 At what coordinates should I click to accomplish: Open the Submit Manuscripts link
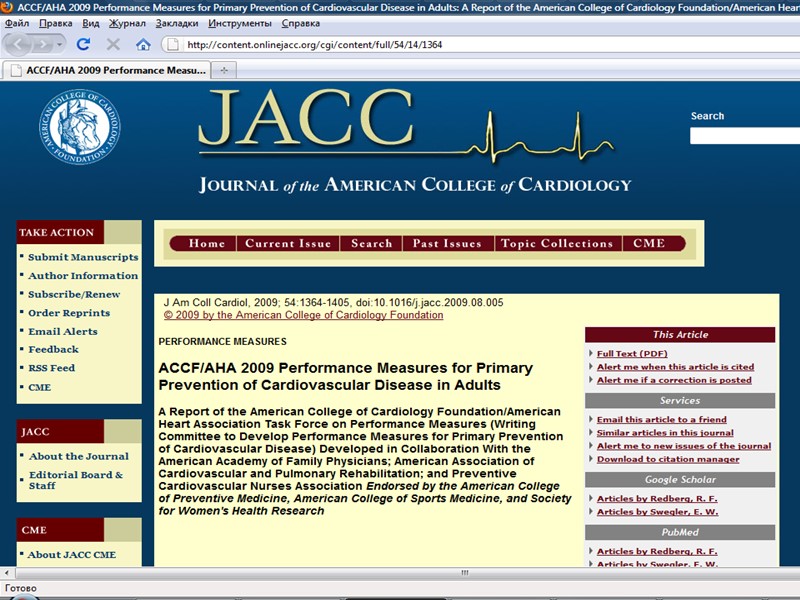83,257
